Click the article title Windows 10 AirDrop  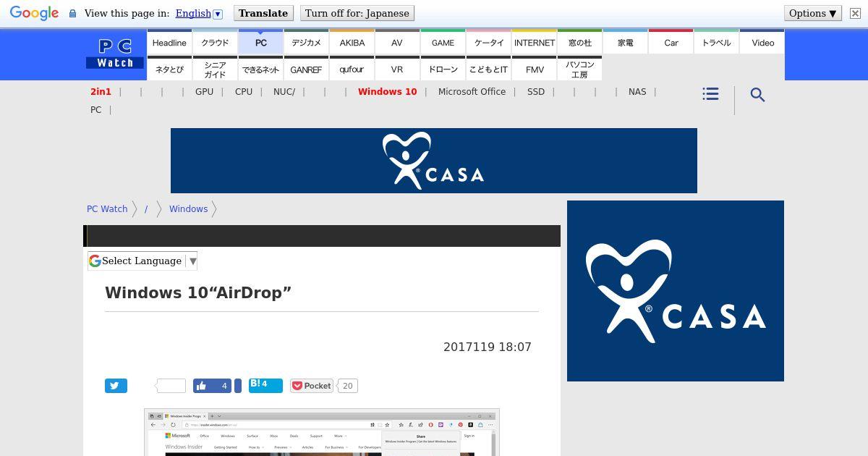pyautogui.click(x=198, y=292)
